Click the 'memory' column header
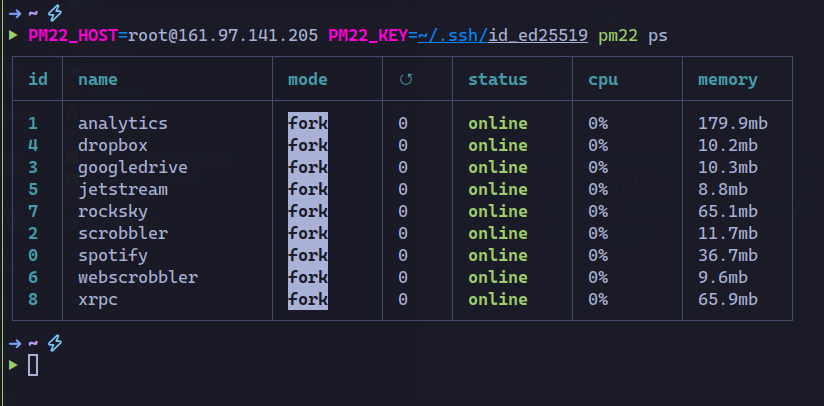 tap(728, 80)
